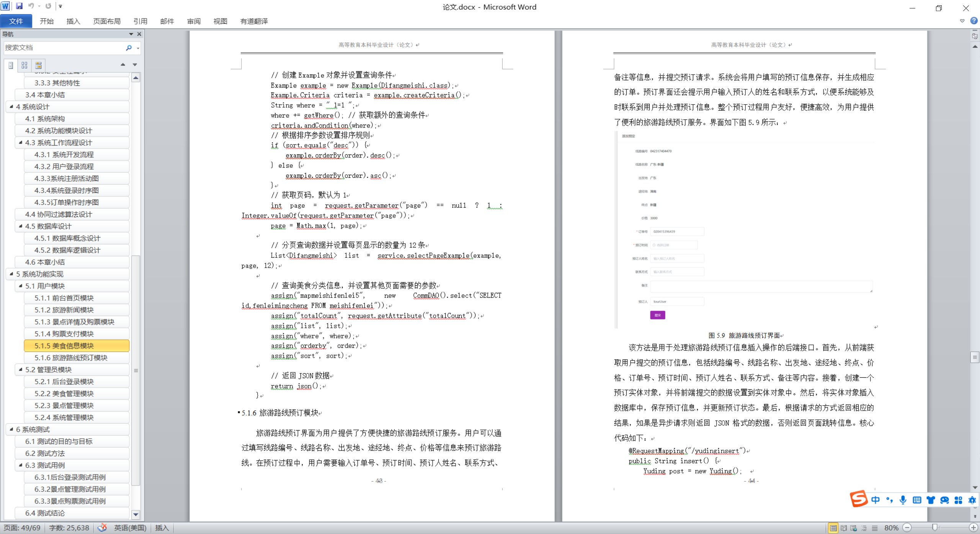
Task: Click the navigation pane scrollbar thumb
Action: 136,370
